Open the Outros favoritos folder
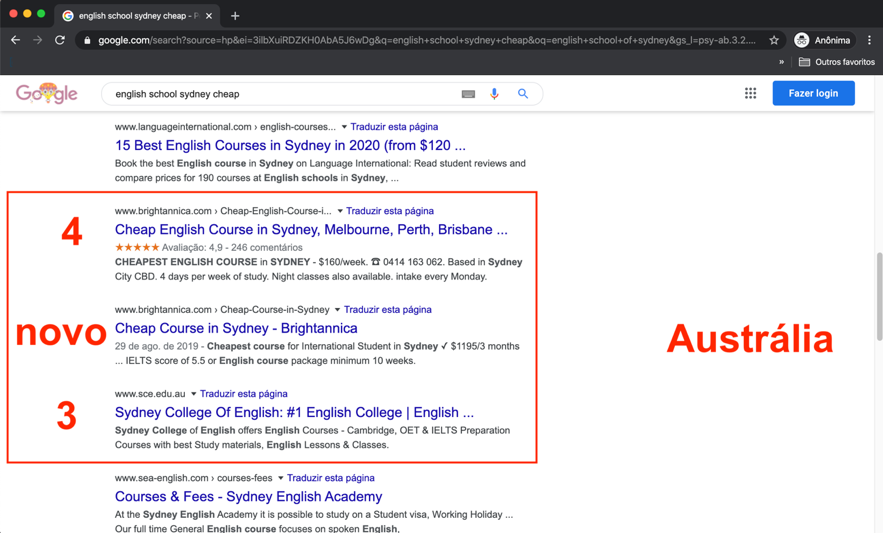883x533 pixels. pyautogui.click(x=837, y=62)
